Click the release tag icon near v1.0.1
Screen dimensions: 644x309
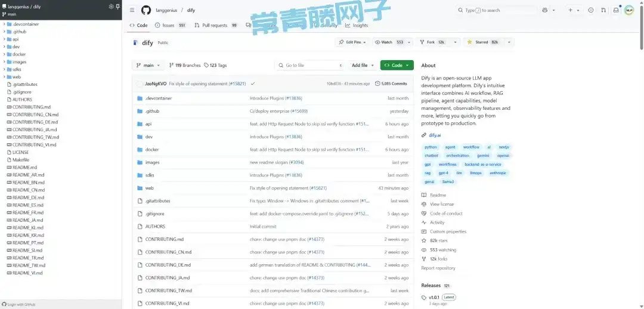click(424, 297)
